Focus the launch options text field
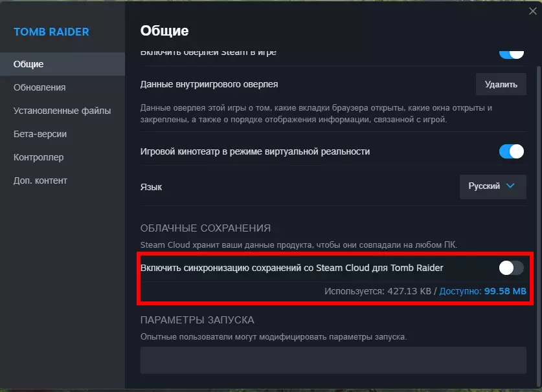The image size is (542, 392). 333,360
